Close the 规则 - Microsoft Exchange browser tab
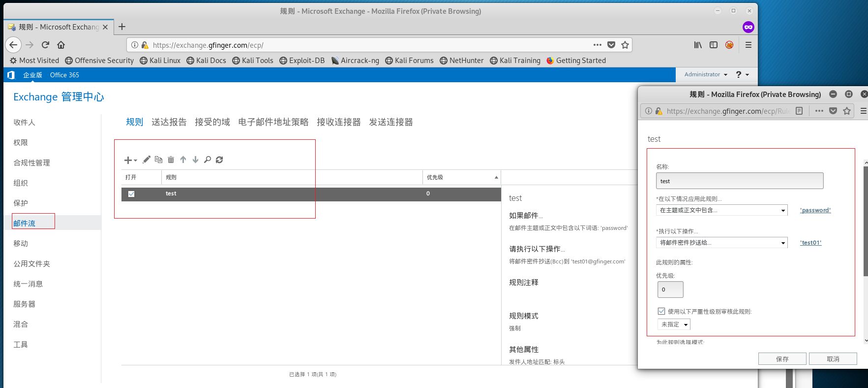Screen dimensions: 868x388 tap(105, 27)
